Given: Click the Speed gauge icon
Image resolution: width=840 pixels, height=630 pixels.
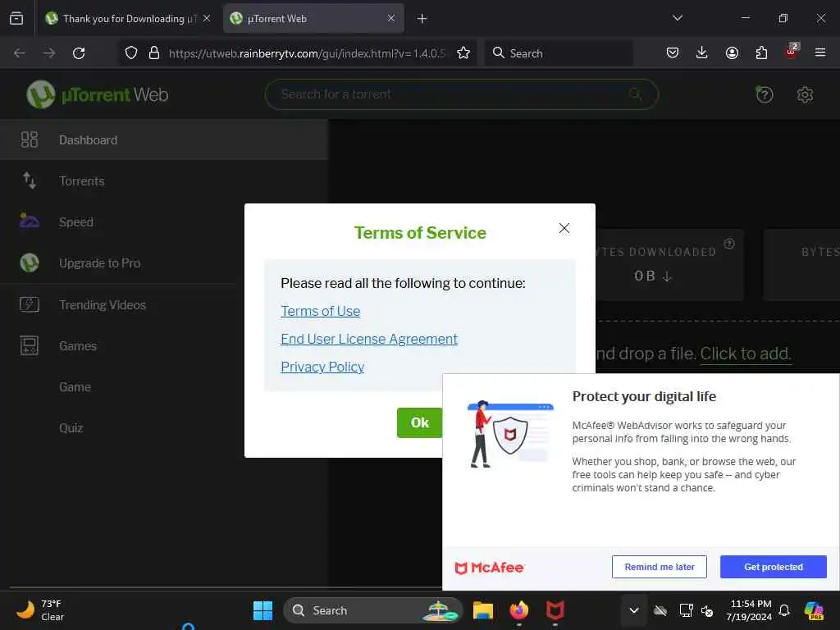Looking at the screenshot, I should coord(30,221).
